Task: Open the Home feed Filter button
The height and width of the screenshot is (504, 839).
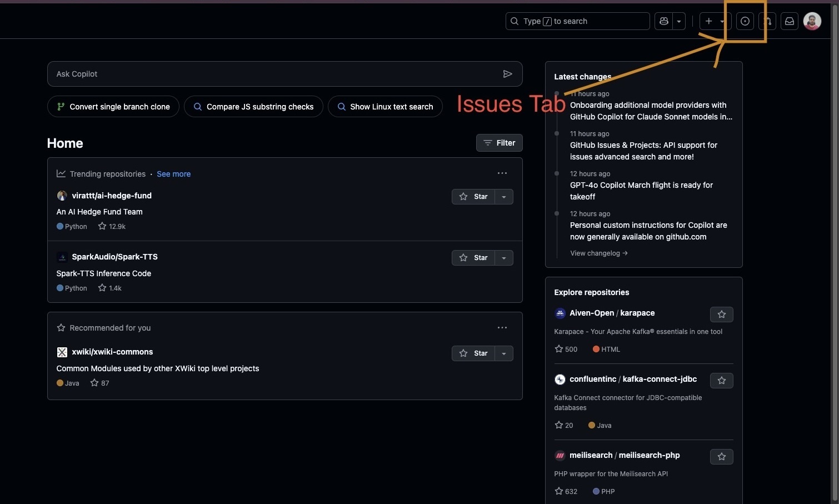Action: coord(499,143)
